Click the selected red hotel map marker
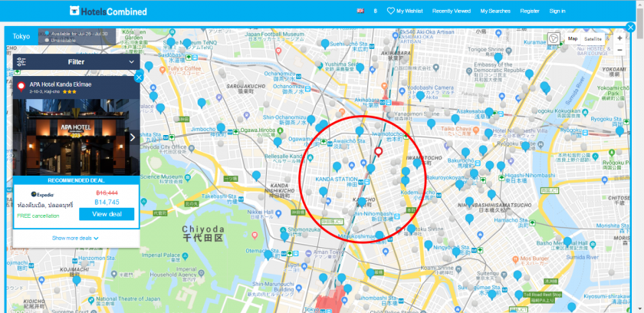 coord(378,152)
